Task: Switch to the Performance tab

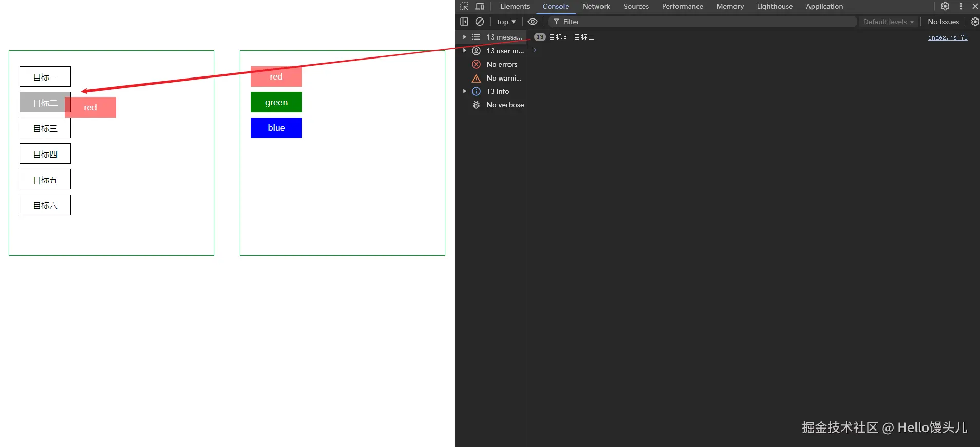Action: pos(683,6)
